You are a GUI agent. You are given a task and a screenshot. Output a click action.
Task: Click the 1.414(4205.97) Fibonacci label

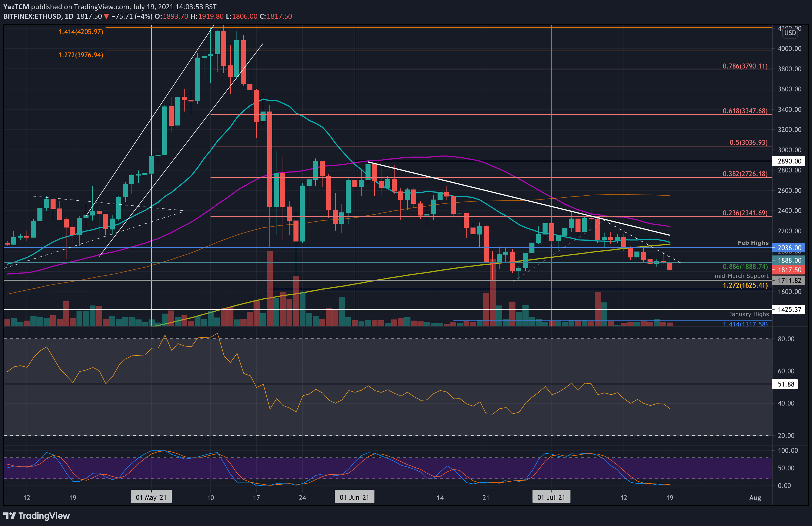(x=81, y=32)
